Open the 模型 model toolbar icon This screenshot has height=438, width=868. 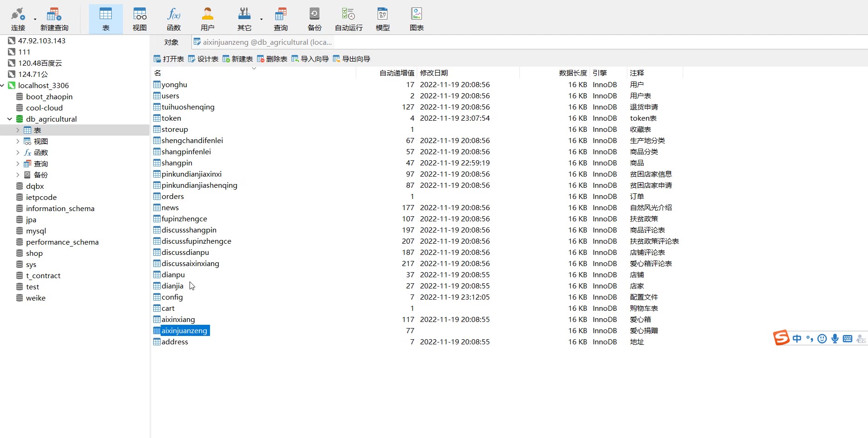382,19
